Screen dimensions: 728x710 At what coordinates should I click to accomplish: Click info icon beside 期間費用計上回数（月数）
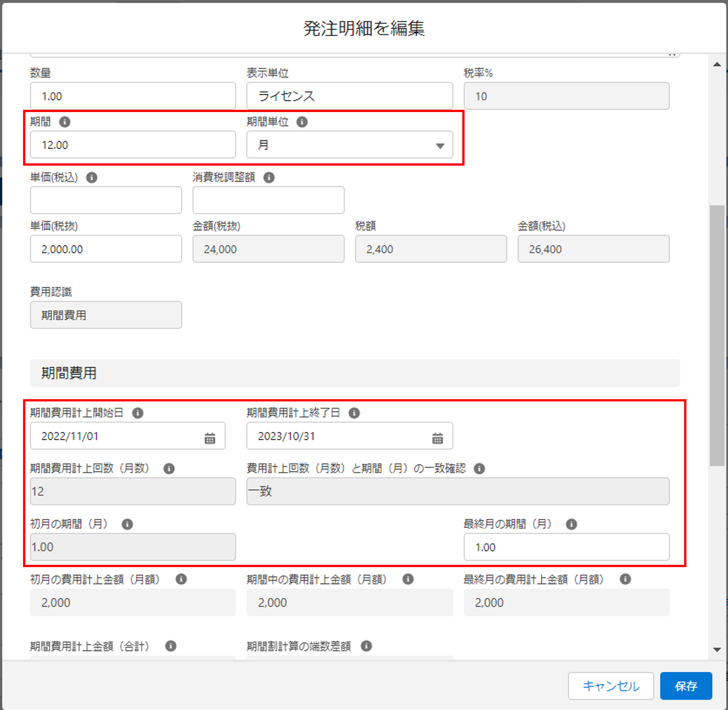[x=169, y=469]
